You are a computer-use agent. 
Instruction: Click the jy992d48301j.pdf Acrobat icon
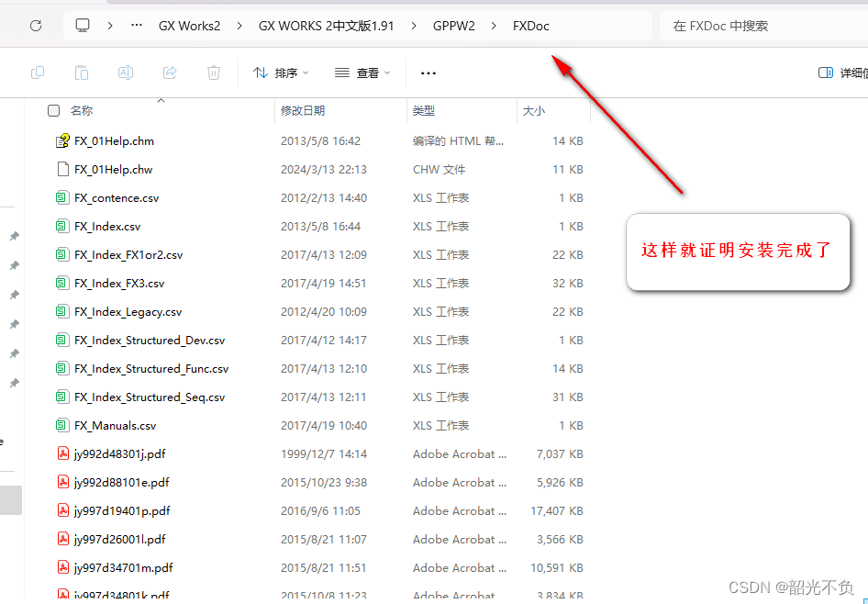[63, 454]
